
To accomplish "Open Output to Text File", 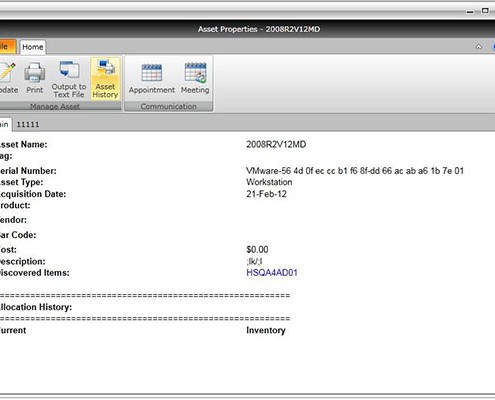I will pyautogui.click(x=69, y=79).
